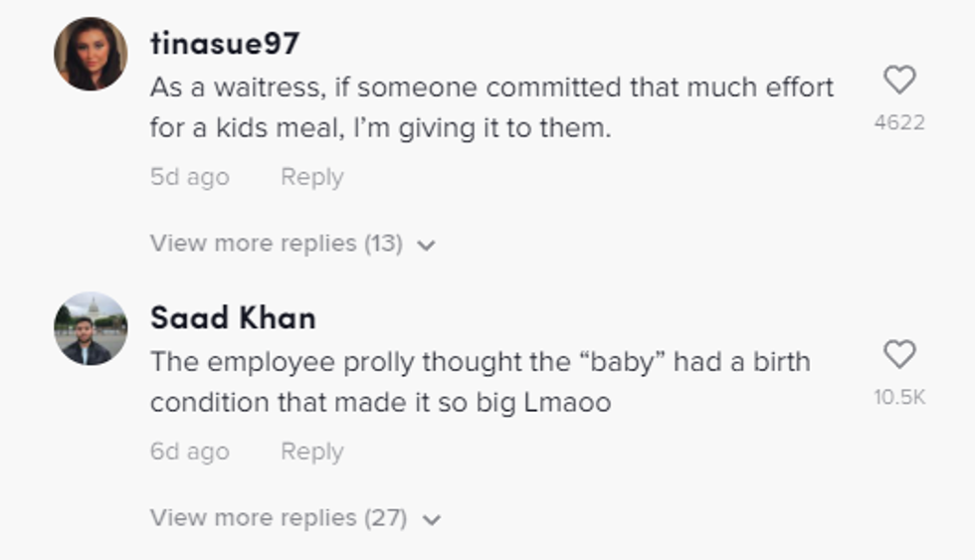Click the line 'condition that made it so big Lmaoo'
This screenshot has width=975, height=560.
click(380, 403)
